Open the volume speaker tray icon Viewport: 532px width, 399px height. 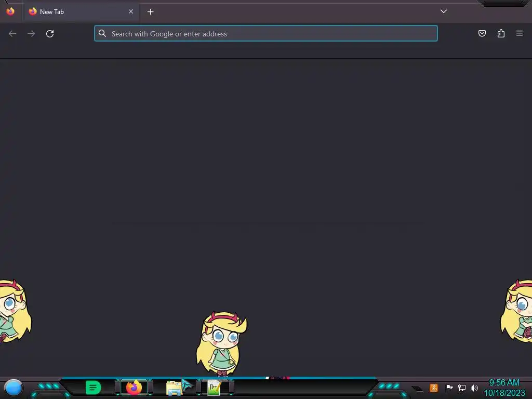coord(474,388)
